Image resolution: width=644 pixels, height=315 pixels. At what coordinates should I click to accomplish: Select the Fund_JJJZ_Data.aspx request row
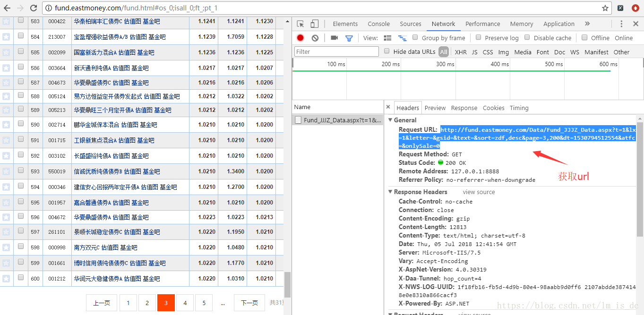pyautogui.click(x=338, y=120)
